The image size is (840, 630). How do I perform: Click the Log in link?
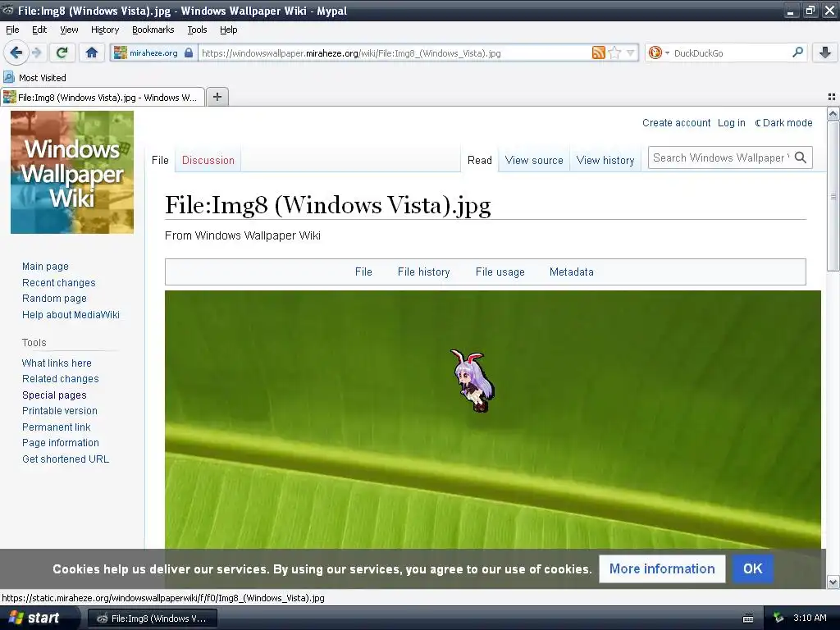pos(731,123)
